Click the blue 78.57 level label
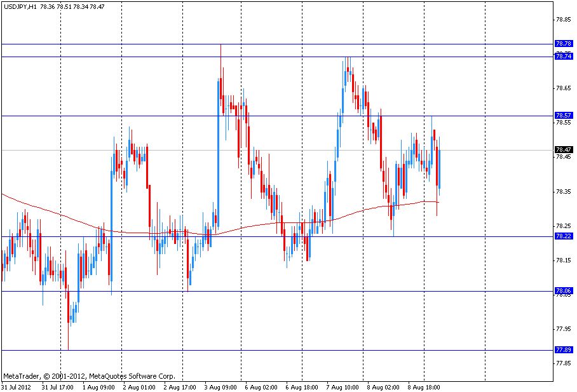 pos(563,116)
